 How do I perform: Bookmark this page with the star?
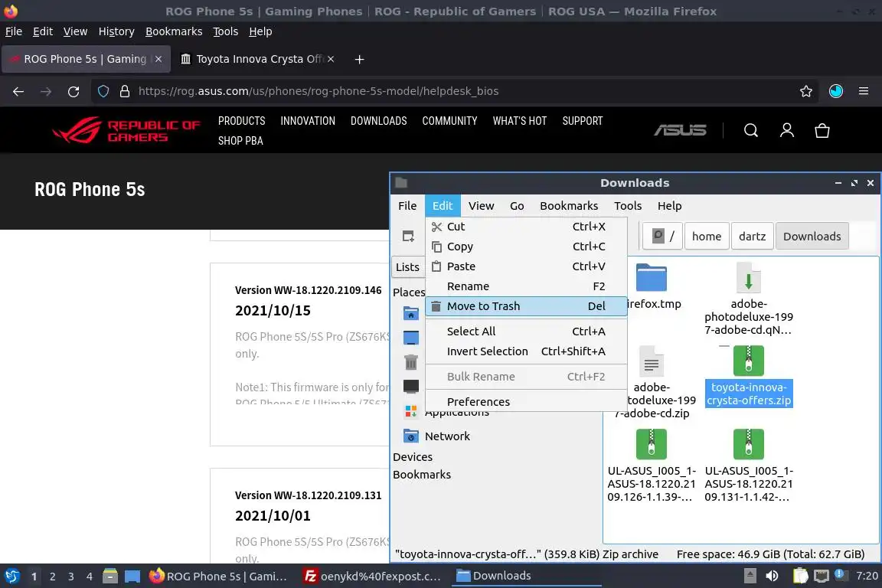pyautogui.click(x=806, y=91)
